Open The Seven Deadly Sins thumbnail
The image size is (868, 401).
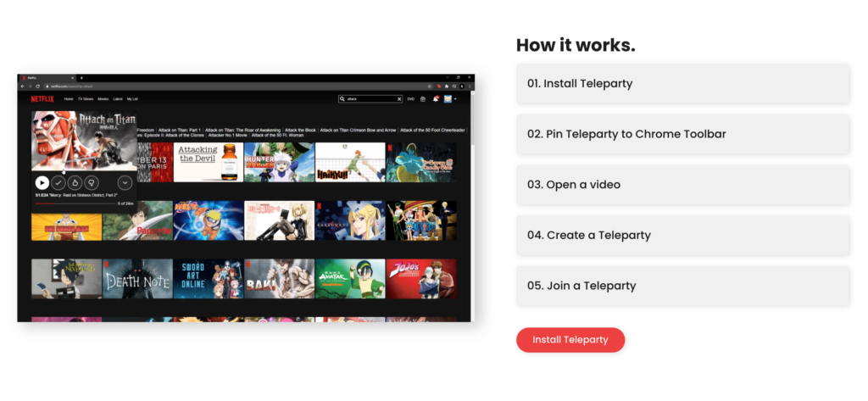point(421,162)
